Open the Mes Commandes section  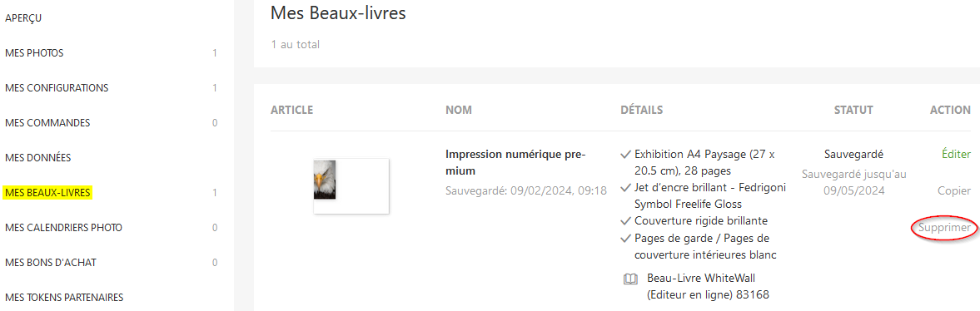coord(47,123)
